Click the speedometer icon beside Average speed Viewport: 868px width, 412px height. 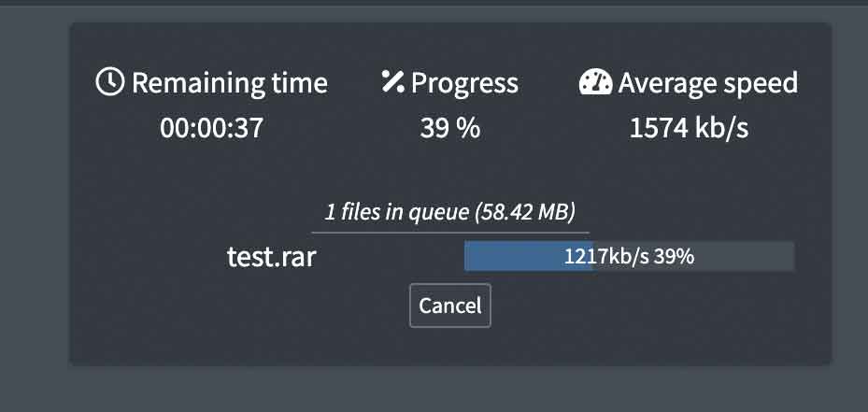pyautogui.click(x=595, y=82)
